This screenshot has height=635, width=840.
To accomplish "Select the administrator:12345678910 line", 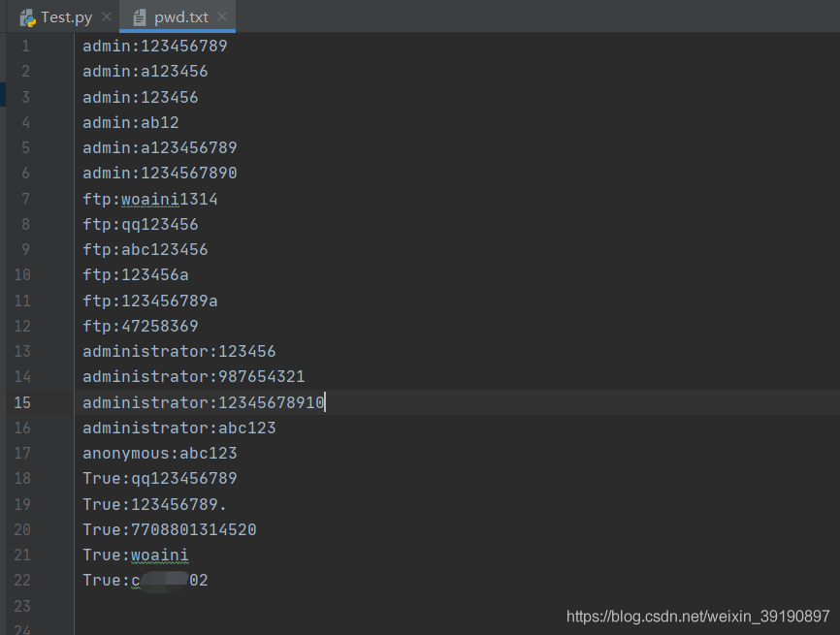I will click(x=203, y=401).
